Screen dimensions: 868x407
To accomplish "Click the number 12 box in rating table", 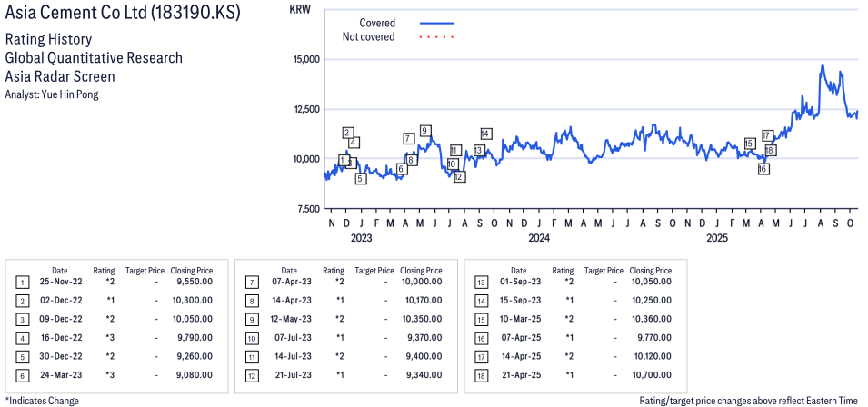I will (x=252, y=374).
